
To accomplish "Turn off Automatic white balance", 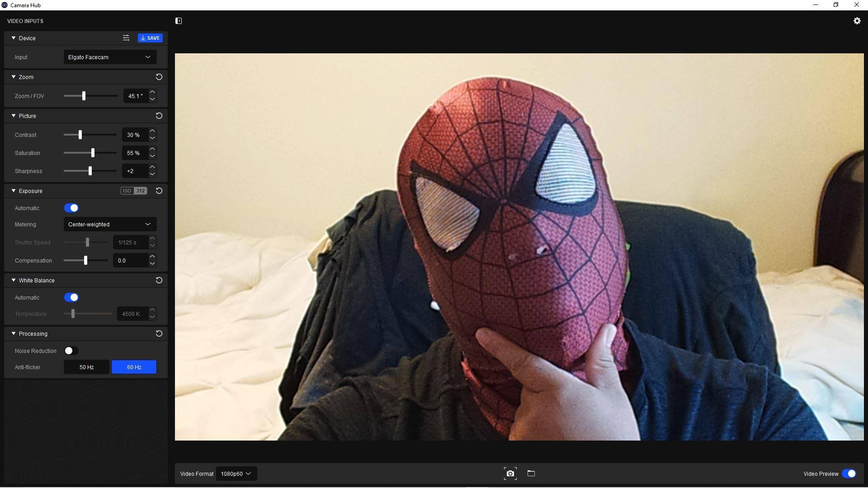I will click(x=71, y=297).
